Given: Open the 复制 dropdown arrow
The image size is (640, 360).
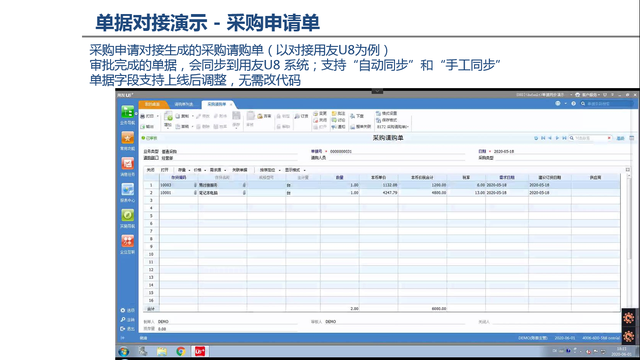Looking at the screenshot, I should pyautogui.click(x=193, y=116).
